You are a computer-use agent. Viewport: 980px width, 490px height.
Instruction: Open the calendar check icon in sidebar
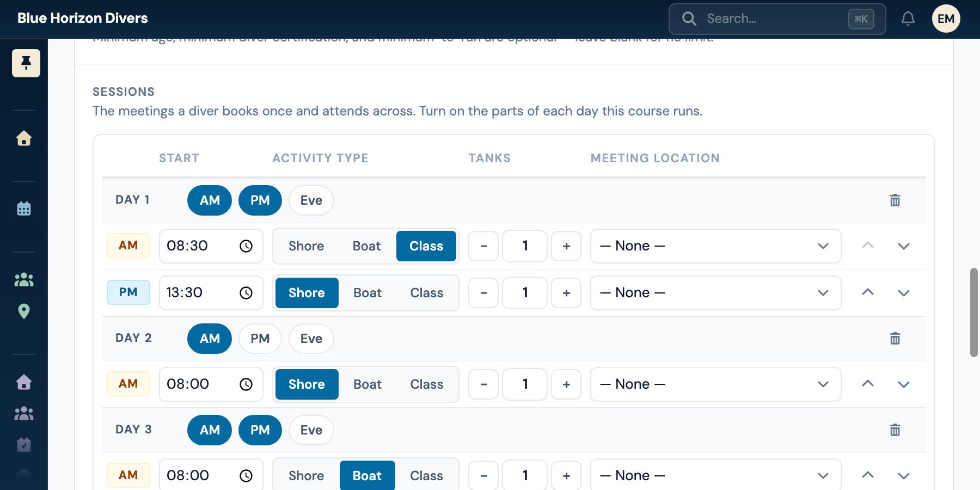24,445
